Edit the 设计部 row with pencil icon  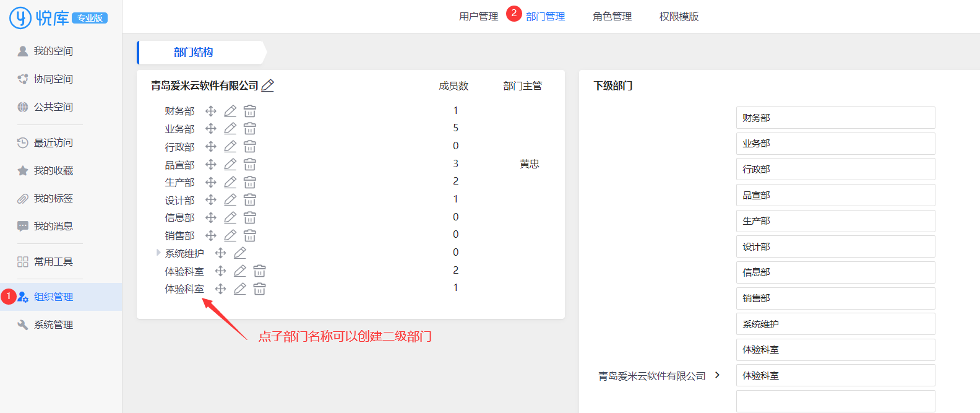click(230, 200)
